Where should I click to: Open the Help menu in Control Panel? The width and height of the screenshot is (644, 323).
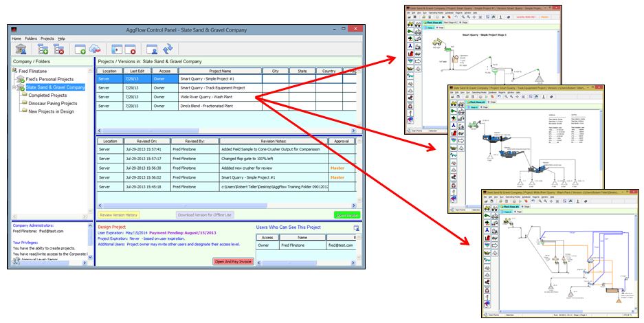tap(61, 38)
